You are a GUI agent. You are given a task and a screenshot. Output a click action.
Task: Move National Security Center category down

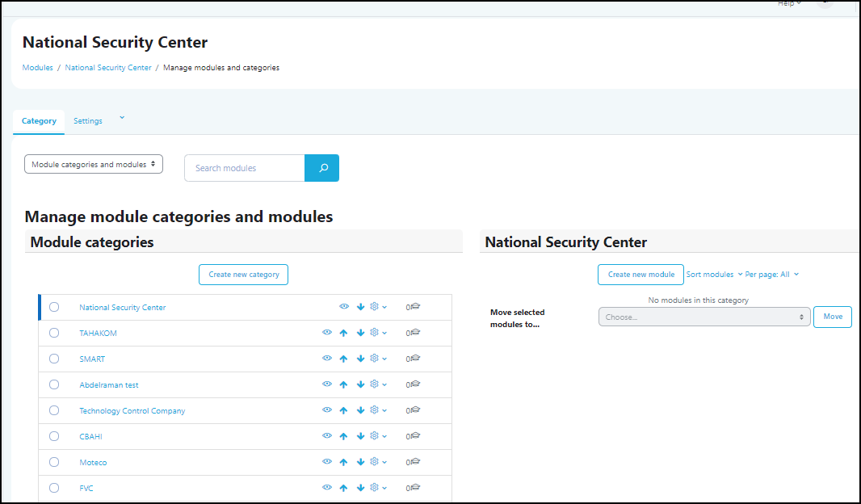[x=361, y=307]
